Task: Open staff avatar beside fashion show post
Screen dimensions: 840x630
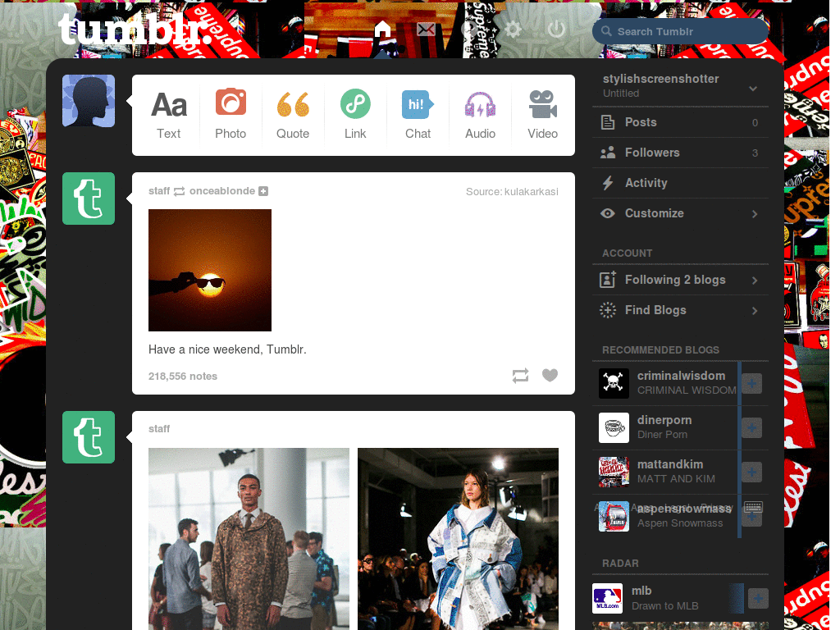Action: 89,437
